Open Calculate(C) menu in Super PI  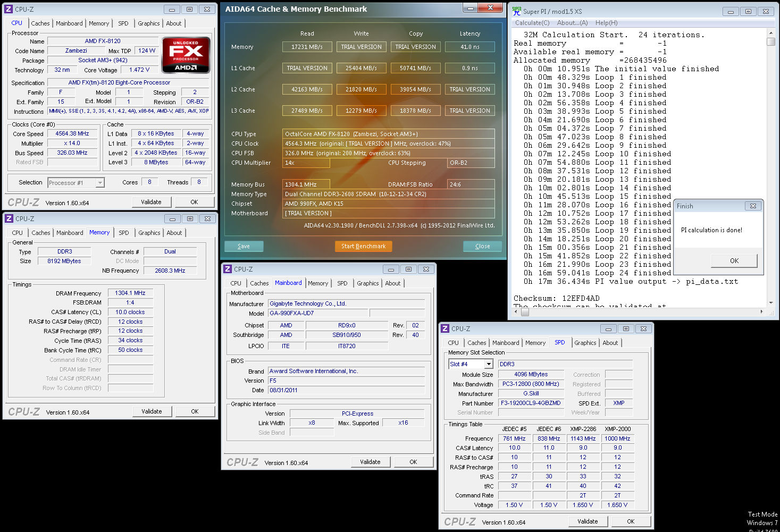pos(532,23)
